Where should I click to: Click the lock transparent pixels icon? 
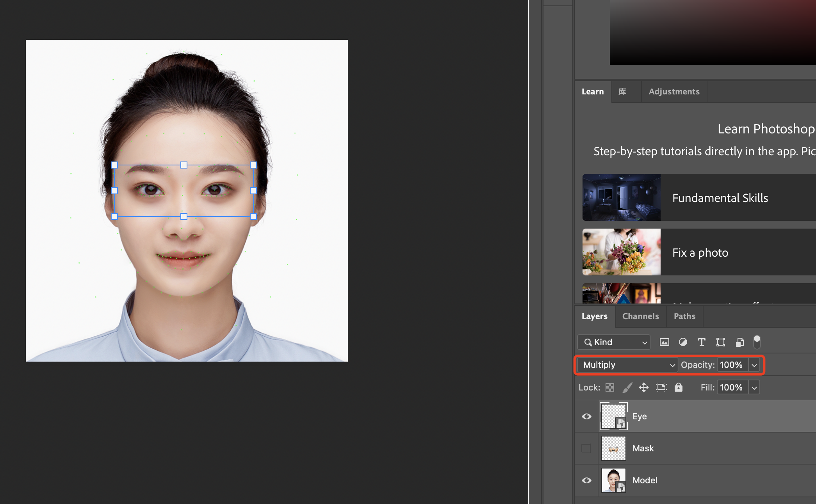(x=610, y=387)
